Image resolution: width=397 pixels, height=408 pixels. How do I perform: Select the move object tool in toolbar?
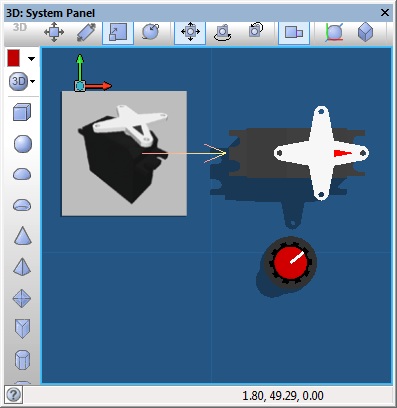pyautogui.click(x=54, y=32)
